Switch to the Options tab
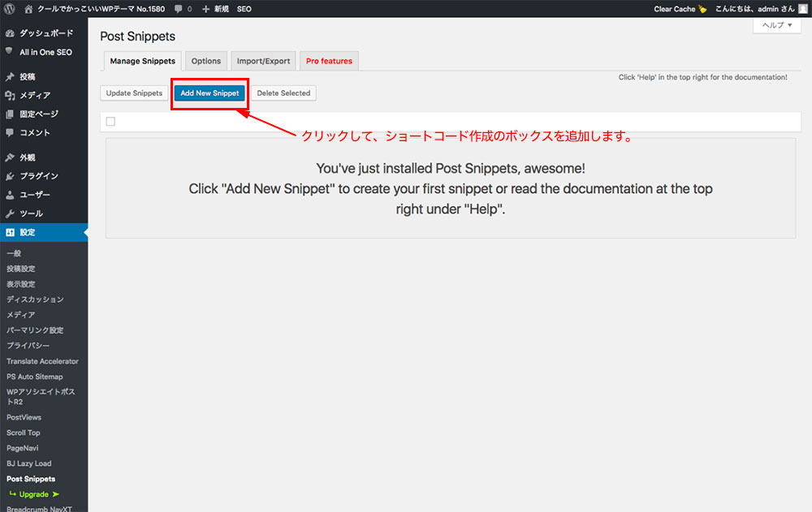 point(206,61)
